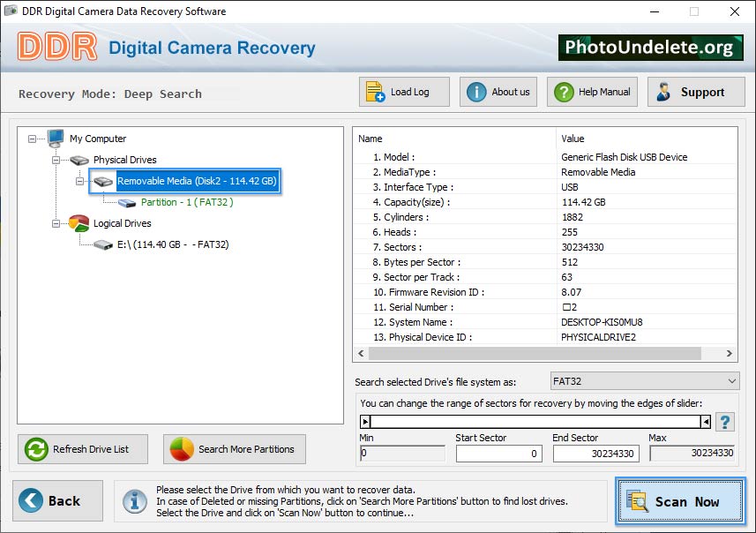Image resolution: width=756 pixels, height=533 pixels.
Task: Click 'PHYSICALDRIVE2' device ID value
Action: [598, 337]
